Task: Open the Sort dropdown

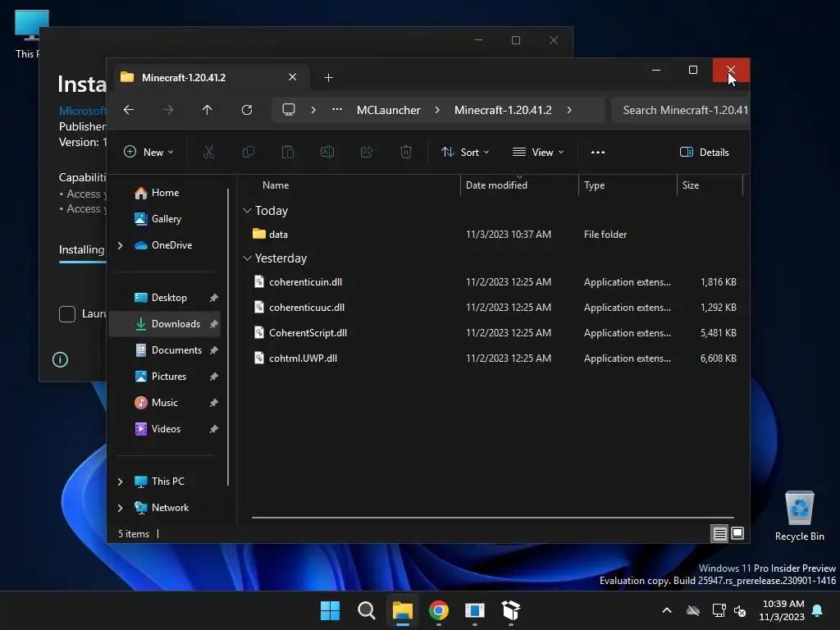Action: coord(465,152)
